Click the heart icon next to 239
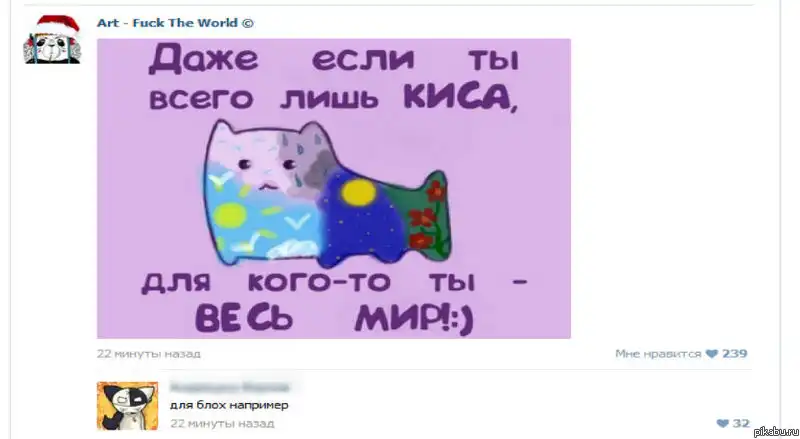Viewport: 800px width, 439px height. tap(712, 354)
